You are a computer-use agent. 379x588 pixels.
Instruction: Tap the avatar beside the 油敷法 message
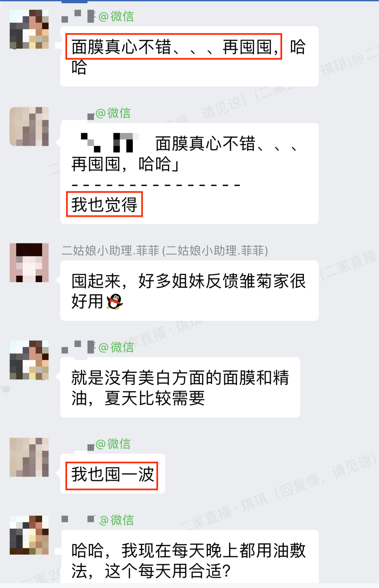[x=29, y=535]
